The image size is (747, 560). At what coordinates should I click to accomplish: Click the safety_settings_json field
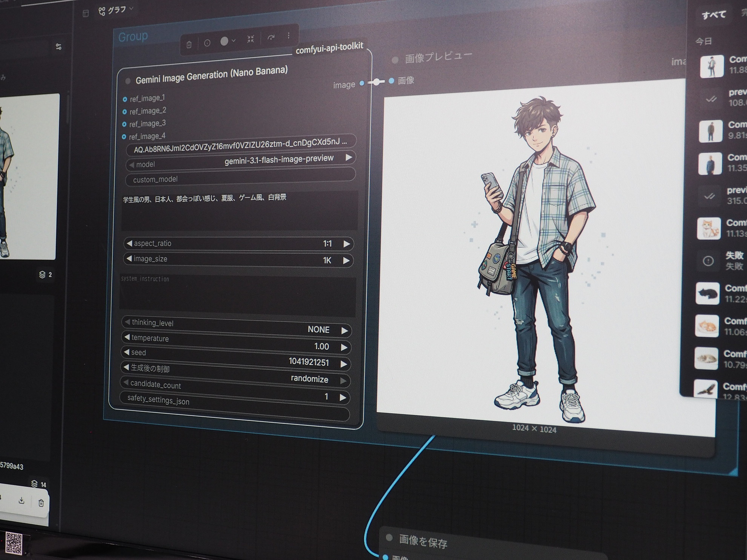point(234,407)
